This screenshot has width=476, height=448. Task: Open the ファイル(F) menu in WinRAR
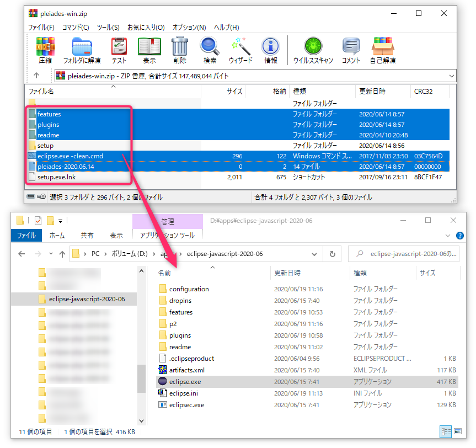click(x=41, y=28)
